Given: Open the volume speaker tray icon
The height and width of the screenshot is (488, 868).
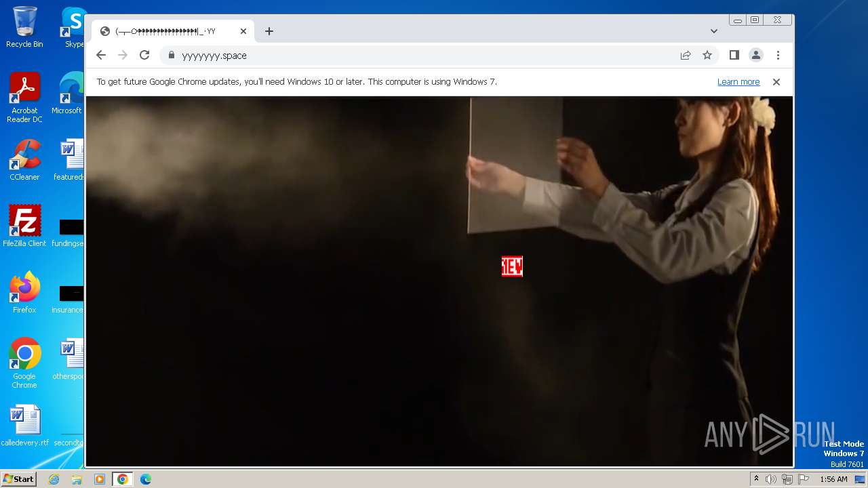Looking at the screenshot, I should point(771,479).
